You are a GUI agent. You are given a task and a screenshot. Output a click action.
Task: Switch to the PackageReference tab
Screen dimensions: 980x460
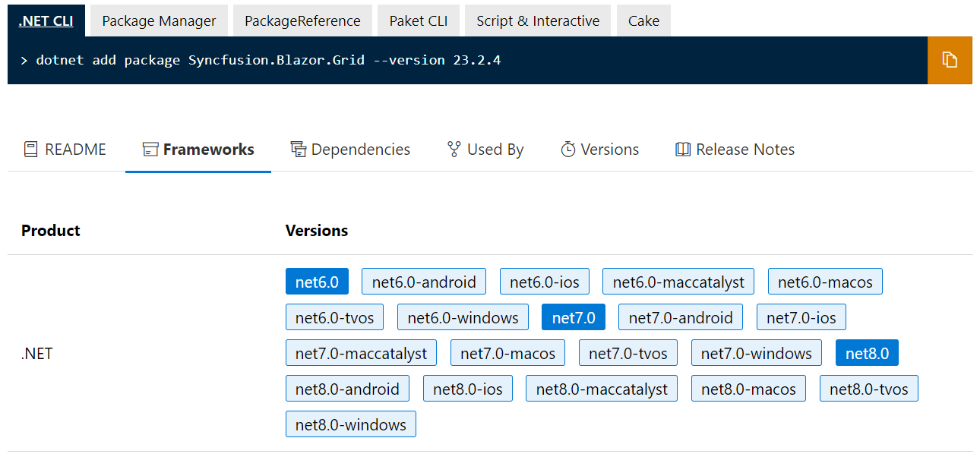tap(302, 20)
